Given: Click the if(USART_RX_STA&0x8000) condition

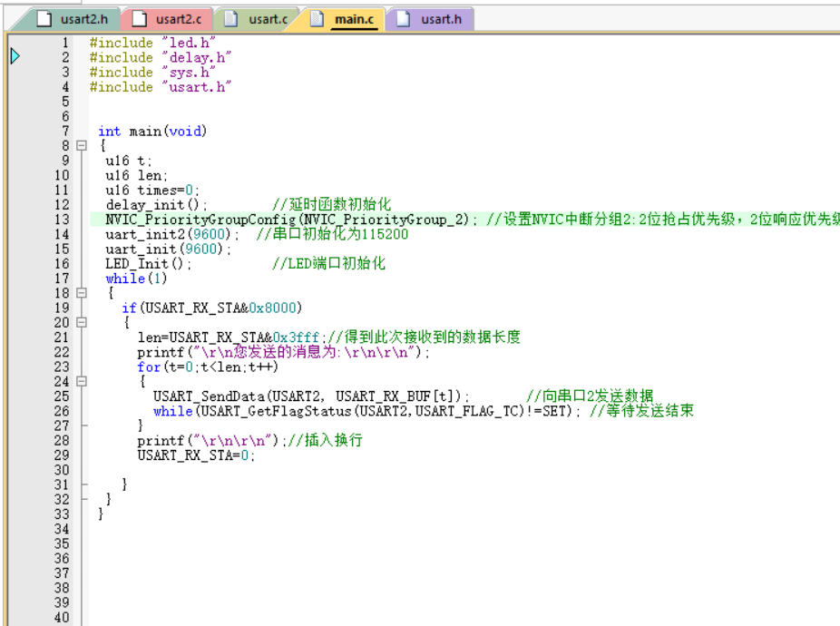Looking at the screenshot, I should click(x=212, y=308).
